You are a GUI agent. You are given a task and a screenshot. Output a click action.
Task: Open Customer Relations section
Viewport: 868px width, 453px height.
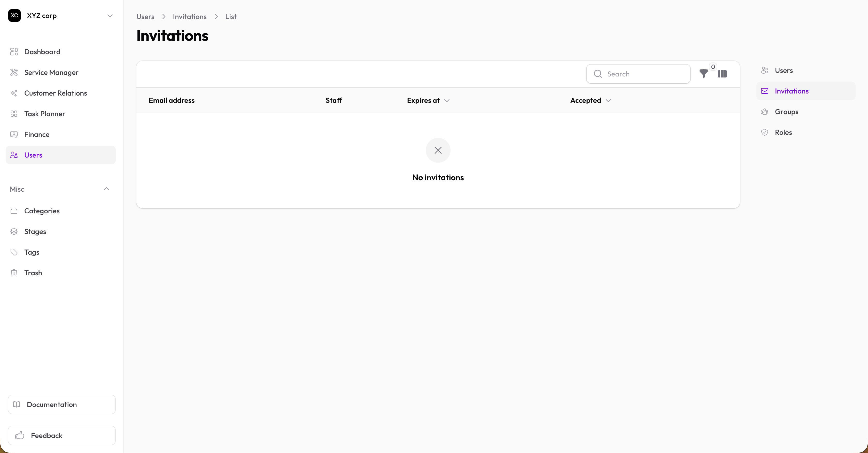click(x=61, y=93)
